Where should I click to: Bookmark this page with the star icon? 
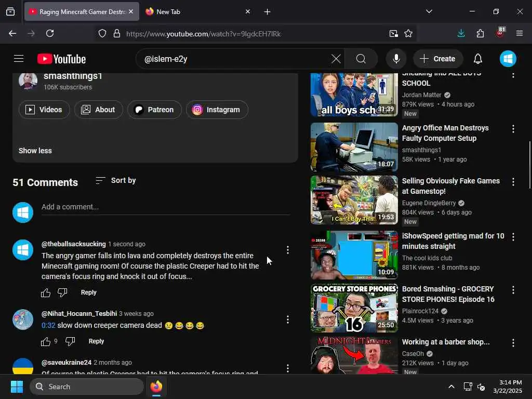click(408, 33)
